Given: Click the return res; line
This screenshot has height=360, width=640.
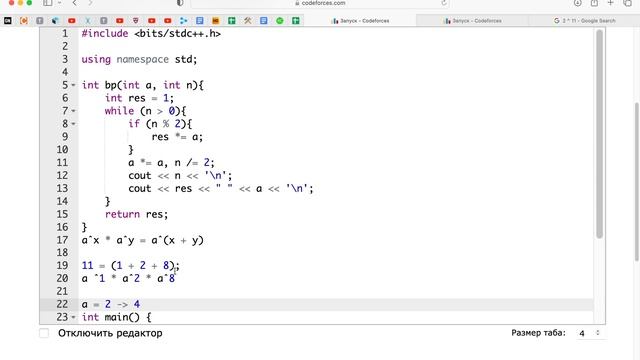Looking at the screenshot, I should [x=136, y=214].
